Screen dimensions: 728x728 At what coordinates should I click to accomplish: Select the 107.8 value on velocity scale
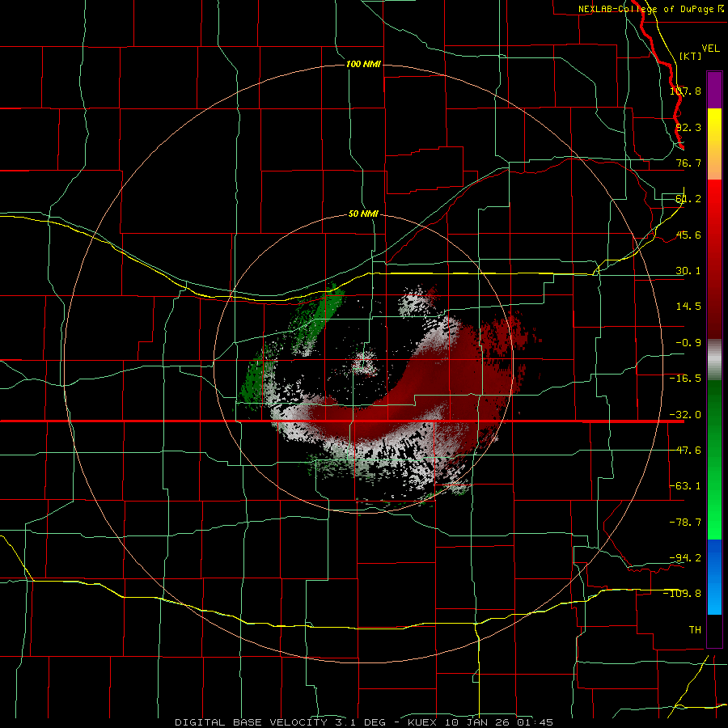click(x=685, y=91)
